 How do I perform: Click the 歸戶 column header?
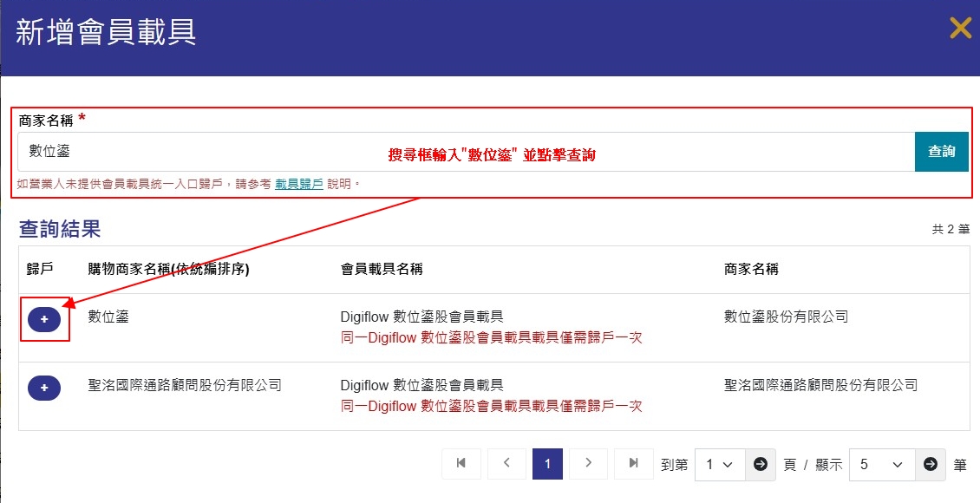(40, 270)
